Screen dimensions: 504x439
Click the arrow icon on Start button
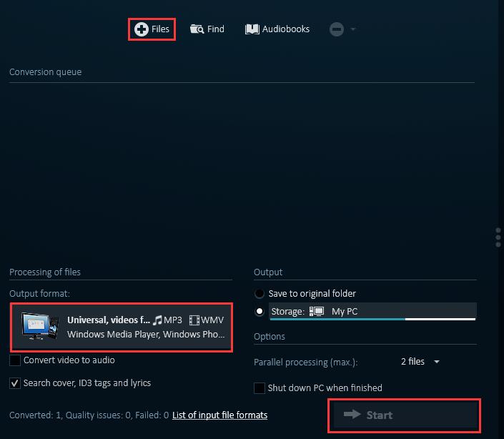[x=352, y=414]
